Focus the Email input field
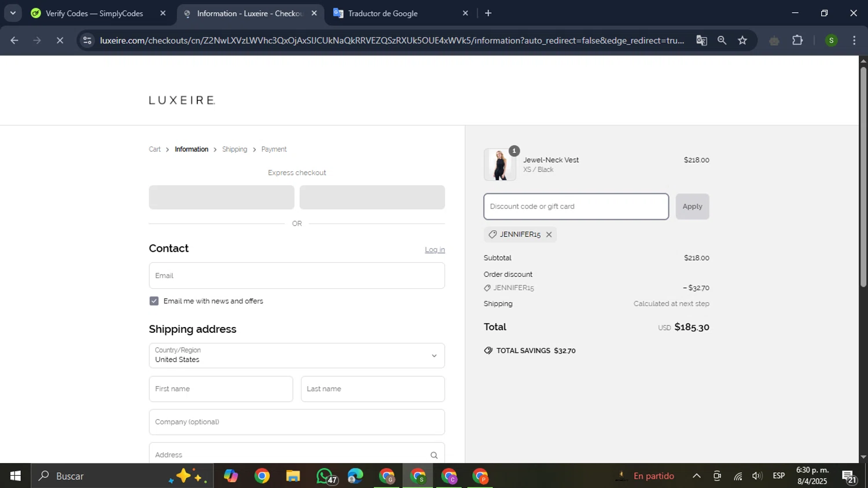The image size is (868, 488). 297,276
